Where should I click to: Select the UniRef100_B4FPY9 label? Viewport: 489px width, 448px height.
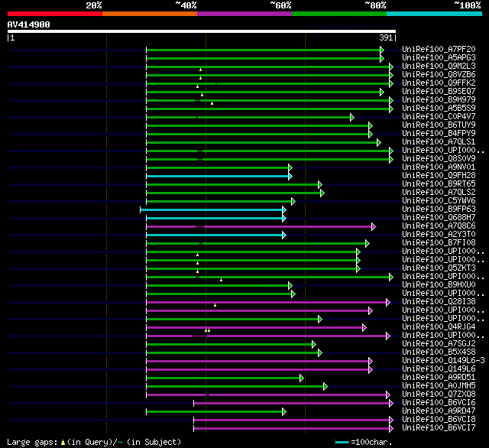[439, 134]
